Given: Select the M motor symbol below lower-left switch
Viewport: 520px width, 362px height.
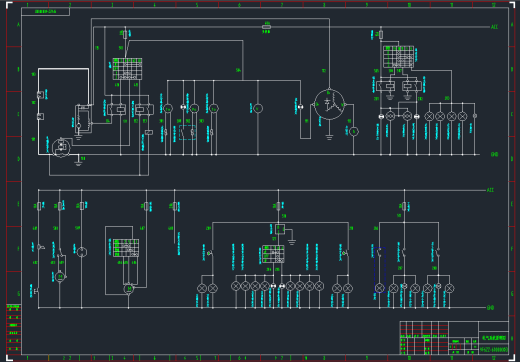Looking at the screenshot, I should click(x=60, y=277).
